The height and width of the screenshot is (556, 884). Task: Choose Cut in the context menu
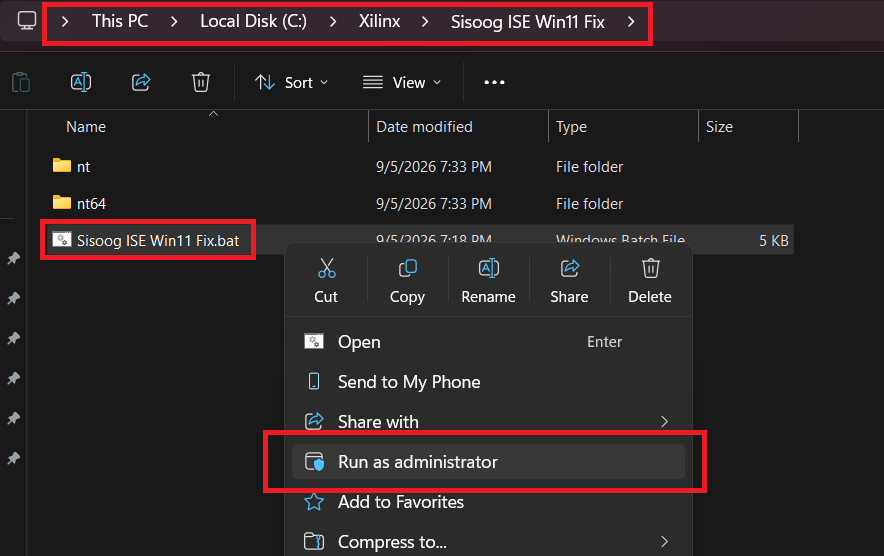coord(326,281)
